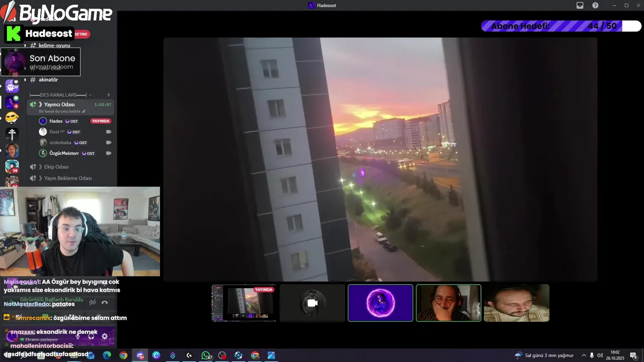Click the microphone icon in the system tray
Screen dimensions: 644x362
coord(592,355)
